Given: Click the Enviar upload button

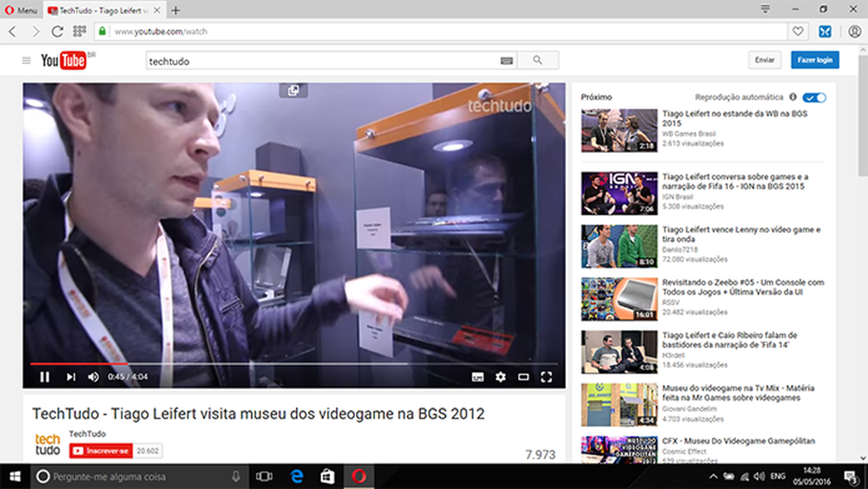Looking at the screenshot, I should click(765, 60).
